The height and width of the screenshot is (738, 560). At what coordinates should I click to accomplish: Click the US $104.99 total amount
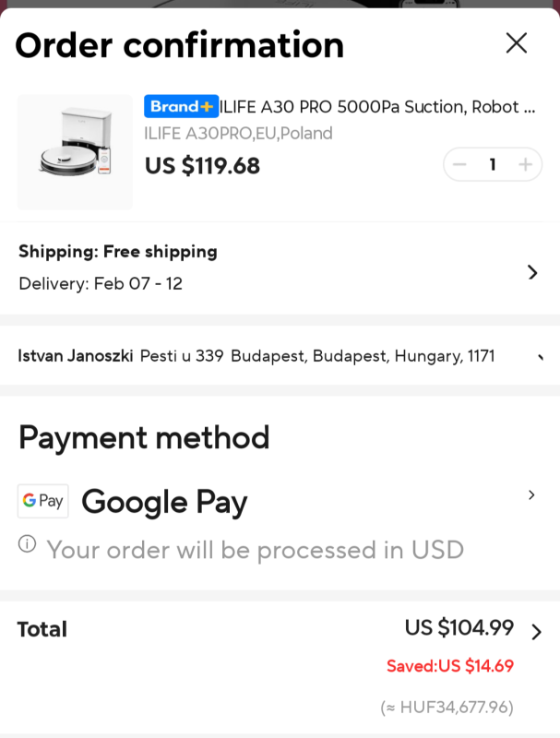pyautogui.click(x=459, y=628)
